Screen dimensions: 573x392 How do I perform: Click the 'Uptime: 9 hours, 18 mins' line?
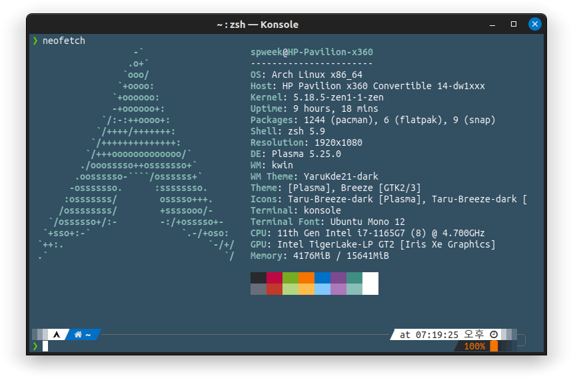tap(314, 108)
